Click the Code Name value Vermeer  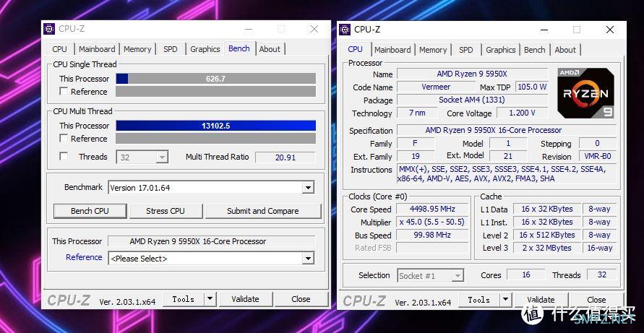(x=436, y=87)
